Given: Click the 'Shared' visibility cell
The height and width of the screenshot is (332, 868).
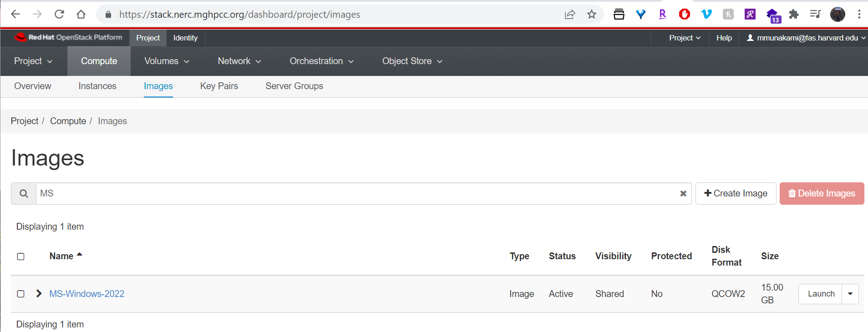Looking at the screenshot, I should tap(609, 294).
